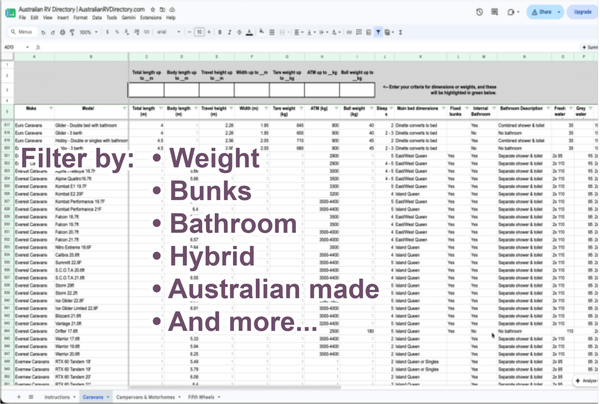
Task: Click the 'Total length up to __m' criteria cell
Action: (x=146, y=90)
